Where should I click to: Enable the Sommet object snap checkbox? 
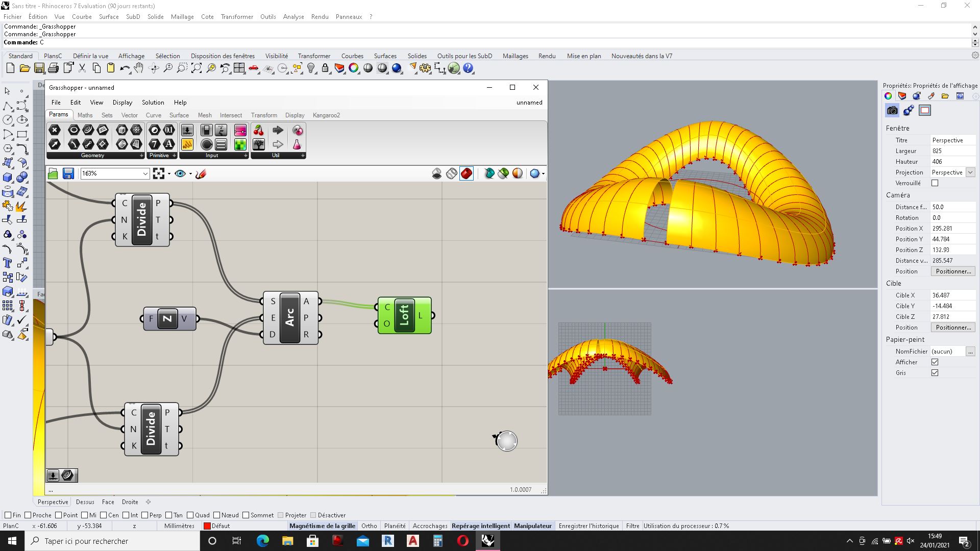coord(246,515)
